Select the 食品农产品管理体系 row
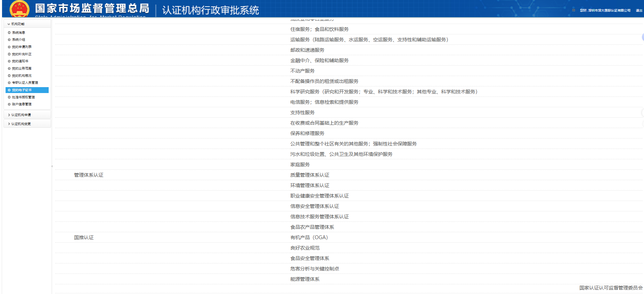 pos(349,227)
